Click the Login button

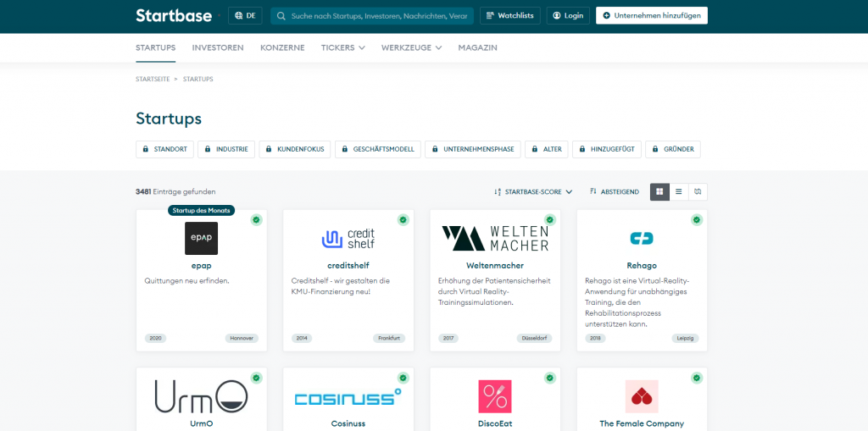[x=568, y=15]
